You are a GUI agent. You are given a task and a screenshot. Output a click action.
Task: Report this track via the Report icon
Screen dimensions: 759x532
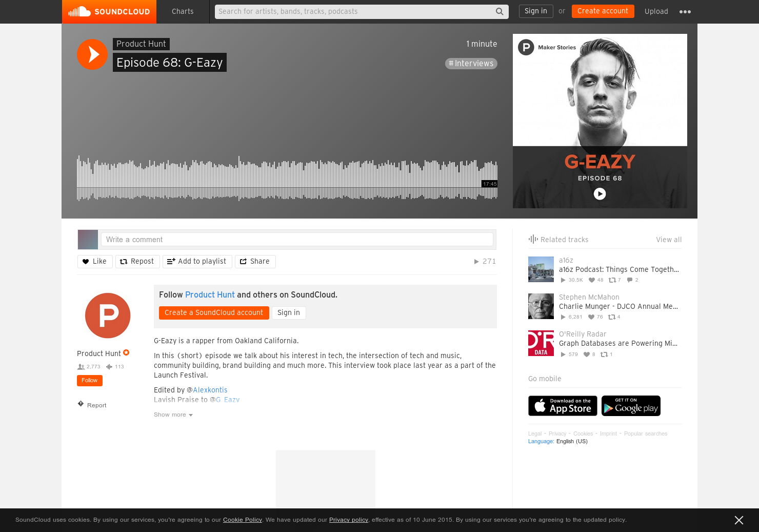(x=81, y=404)
